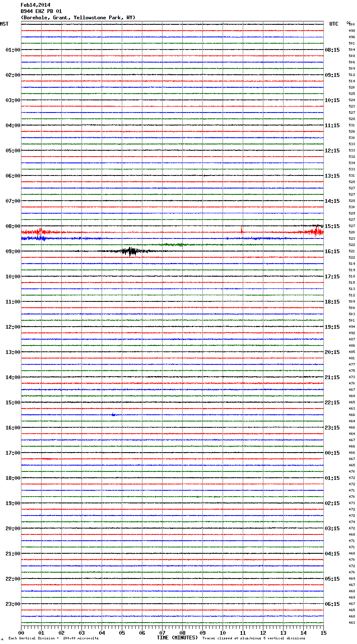The width and height of the screenshot is (357, 644).
Task: Click the 01:15 UTC time label
Action: pos(332,478)
